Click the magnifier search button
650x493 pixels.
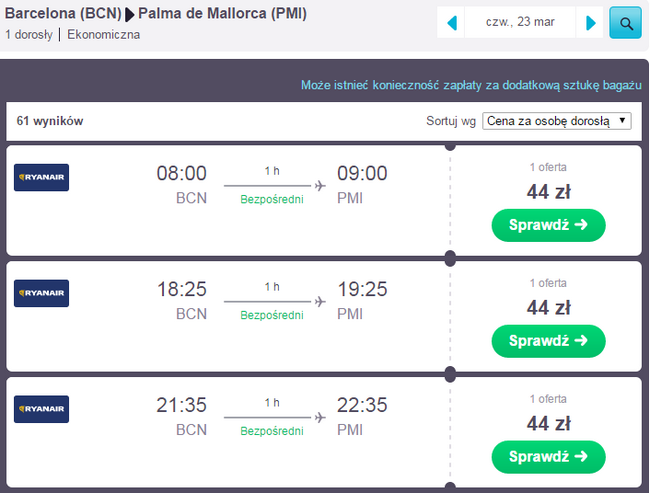(x=625, y=22)
